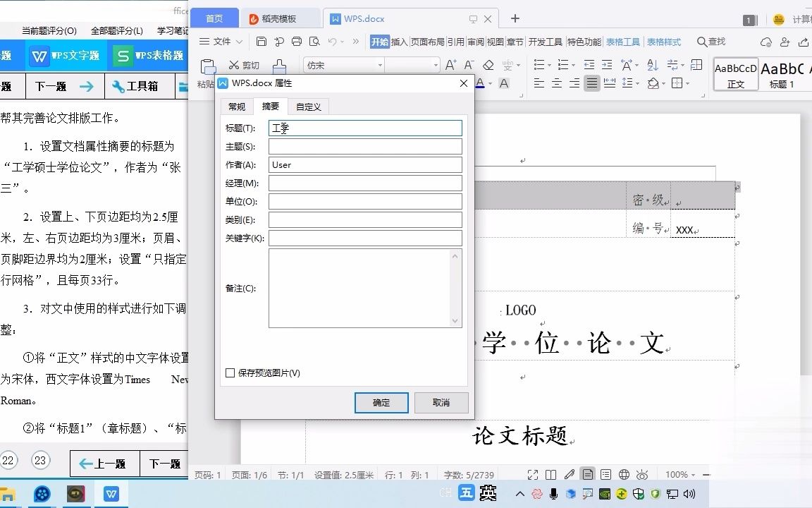The height and width of the screenshot is (508, 812).
Task: Show hidden system tray icons chevron
Action: (x=520, y=493)
